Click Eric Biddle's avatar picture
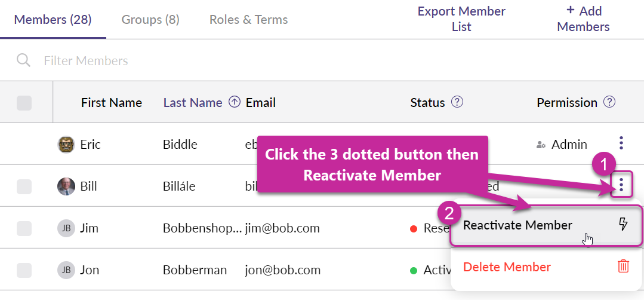644x300 pixels. [x=66, y=144]
